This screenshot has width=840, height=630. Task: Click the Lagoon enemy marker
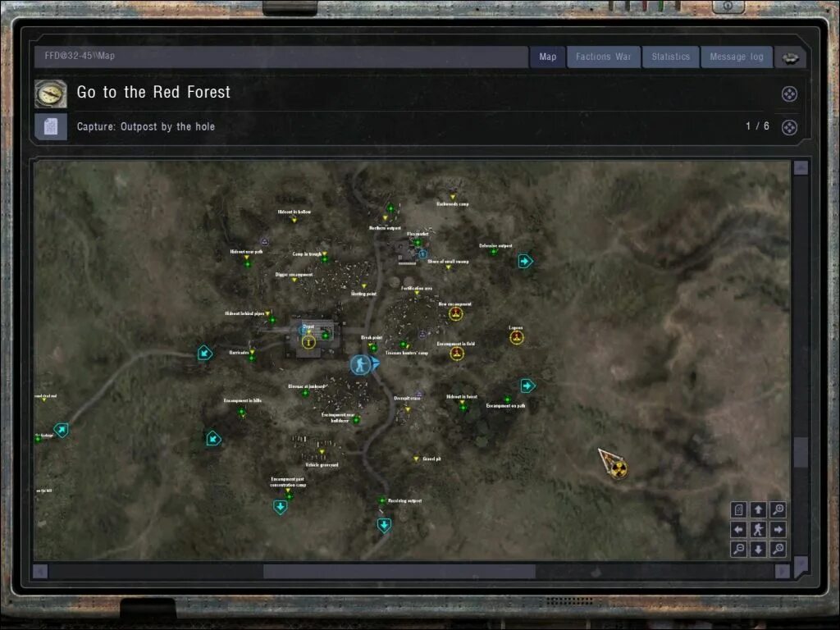[x=517, y=337]
